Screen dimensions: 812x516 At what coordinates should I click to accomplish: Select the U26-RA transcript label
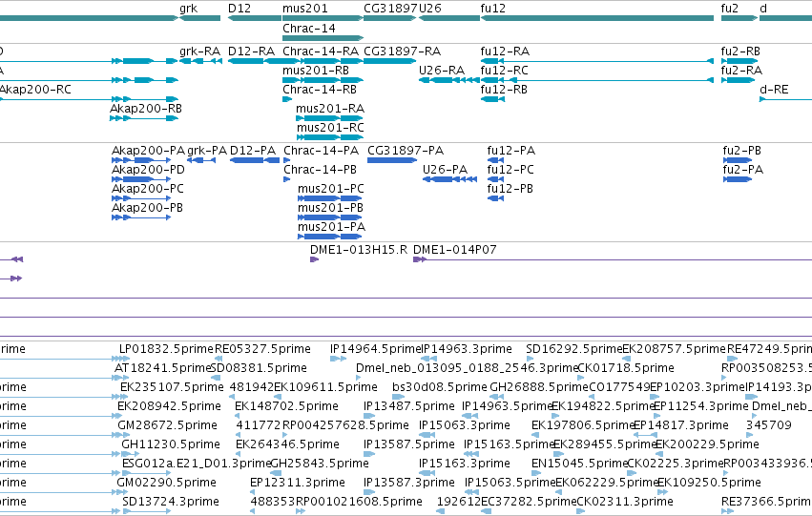442,71
